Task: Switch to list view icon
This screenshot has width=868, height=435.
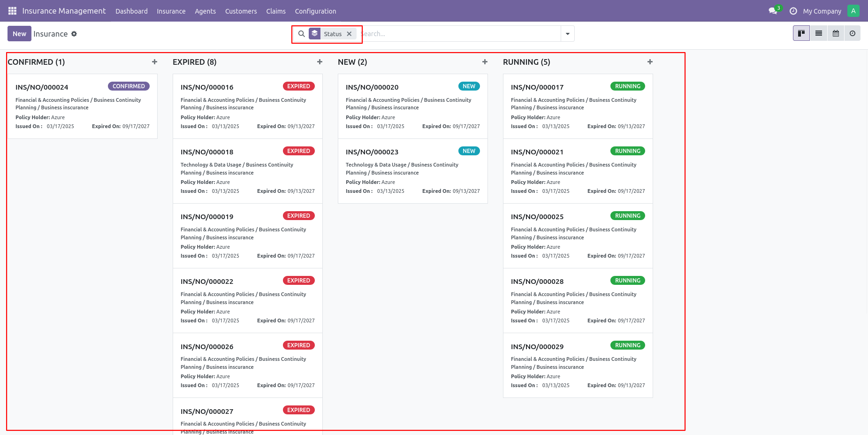Action: click(x=819, y=33)
